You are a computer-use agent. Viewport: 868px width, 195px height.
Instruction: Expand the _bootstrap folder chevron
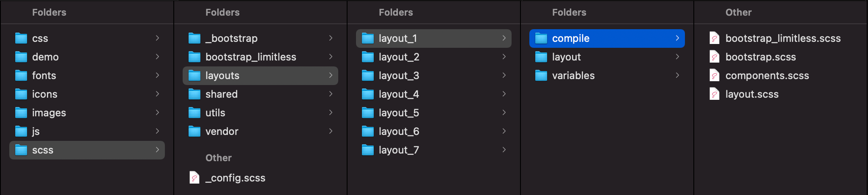pyautogui.click(x=331, y=38)
